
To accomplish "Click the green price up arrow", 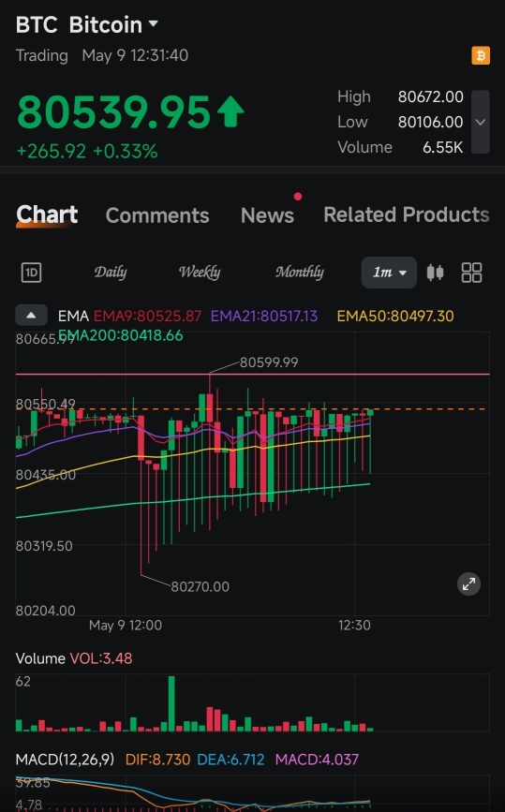I will tap(230, 111).
